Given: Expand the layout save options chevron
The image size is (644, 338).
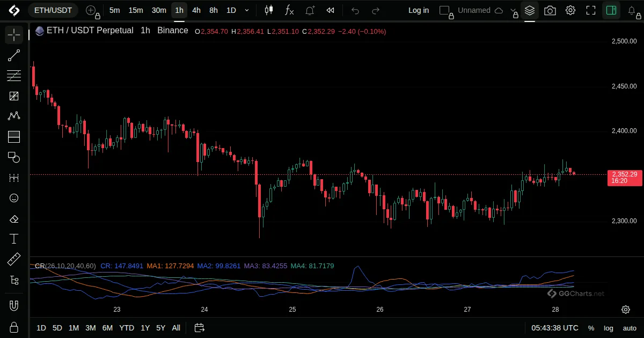Looking at the screenshot, I should pos(514,10).
